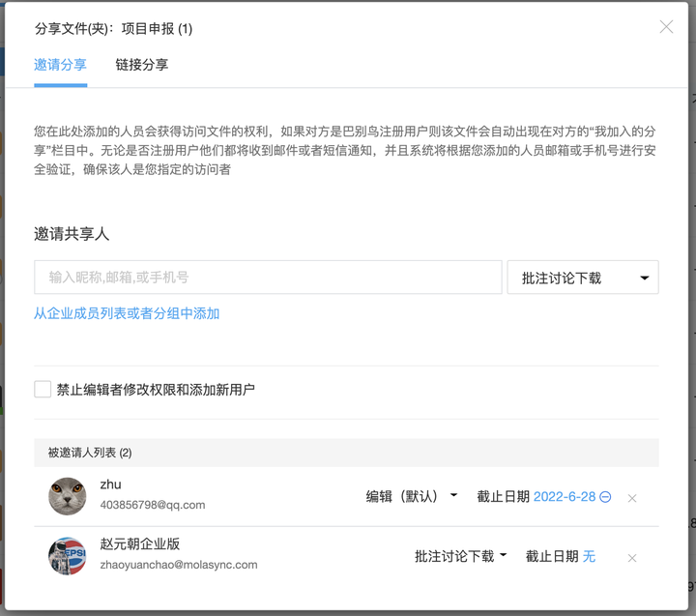The image size is (696, 616).
Task: Click 赵元朝企业版's astronaut avatar
Action: pos(68,556)
